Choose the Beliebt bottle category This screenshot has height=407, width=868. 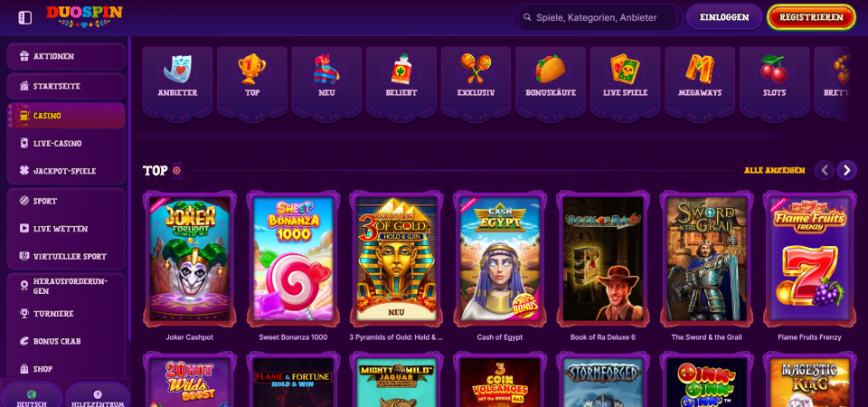coord(401,80)
